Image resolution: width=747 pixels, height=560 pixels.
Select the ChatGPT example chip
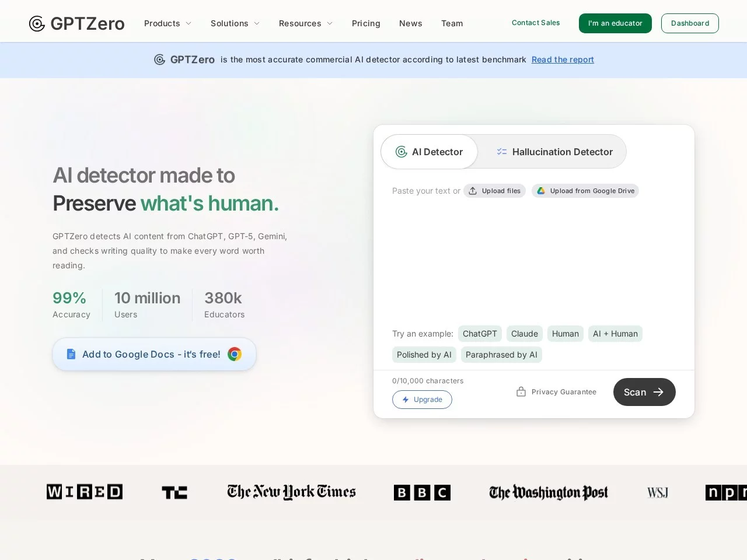click(x=480, y=334)
